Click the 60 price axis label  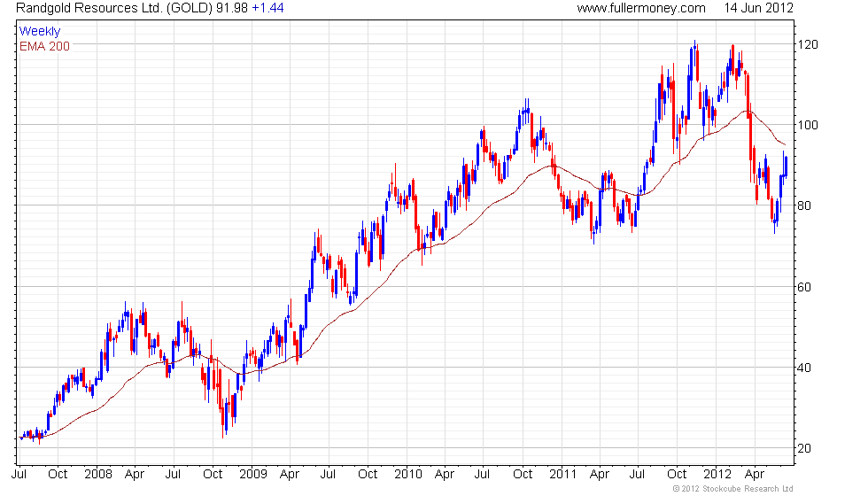(x=804, y=287)
